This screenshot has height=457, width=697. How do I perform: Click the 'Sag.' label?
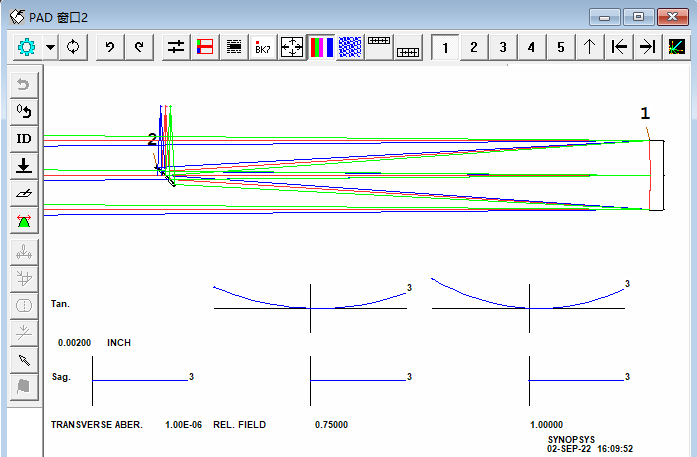61,377
